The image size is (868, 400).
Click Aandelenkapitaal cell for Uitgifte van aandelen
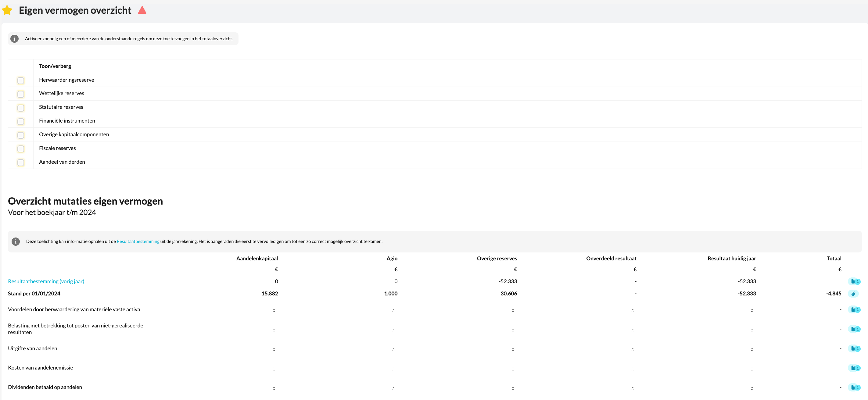click(274, 349)
